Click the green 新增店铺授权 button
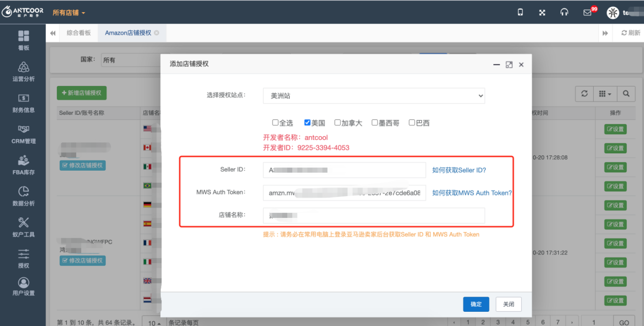Image resolution: width=644 pixels, height=326 pixels. click(82, 93)
